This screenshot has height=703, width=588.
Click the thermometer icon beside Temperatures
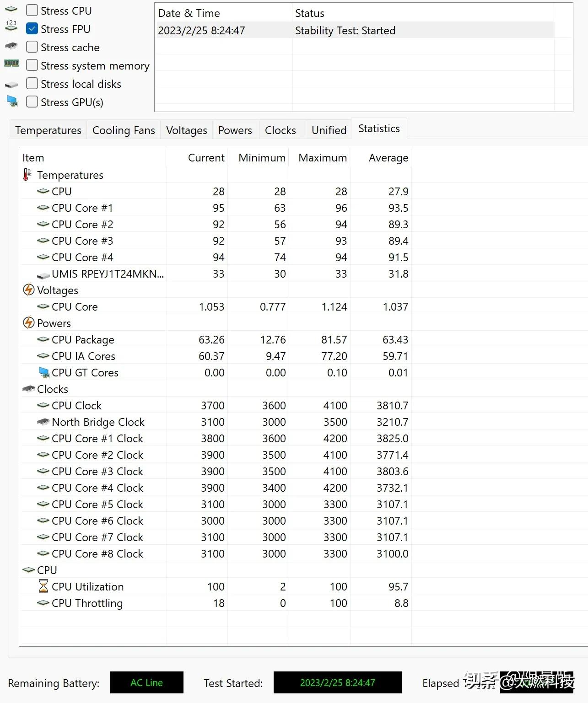[27, 175]
